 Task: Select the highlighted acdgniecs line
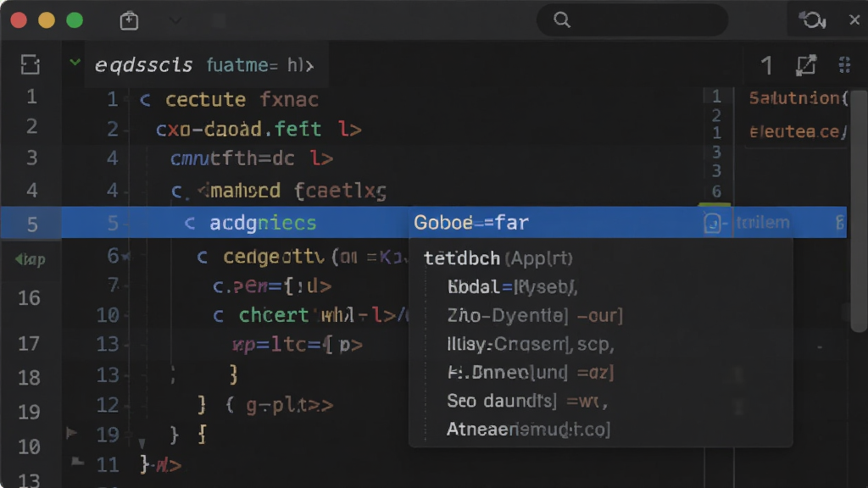[263, 223]
